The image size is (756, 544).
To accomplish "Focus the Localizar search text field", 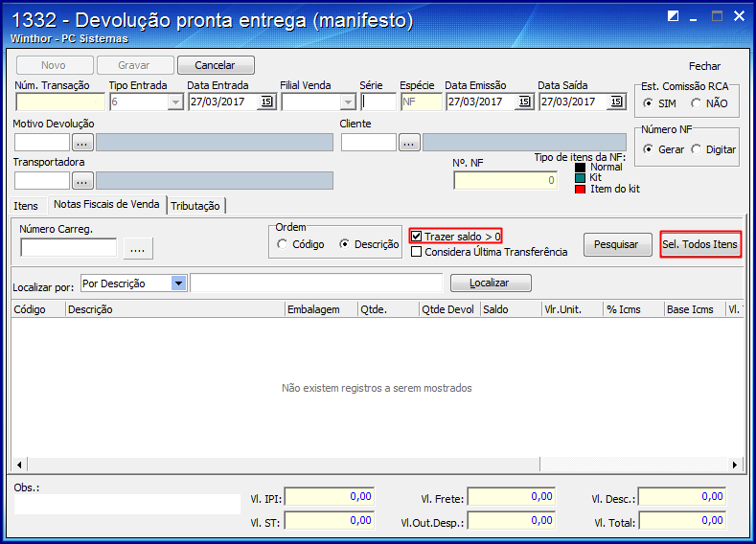I will 317,283.
